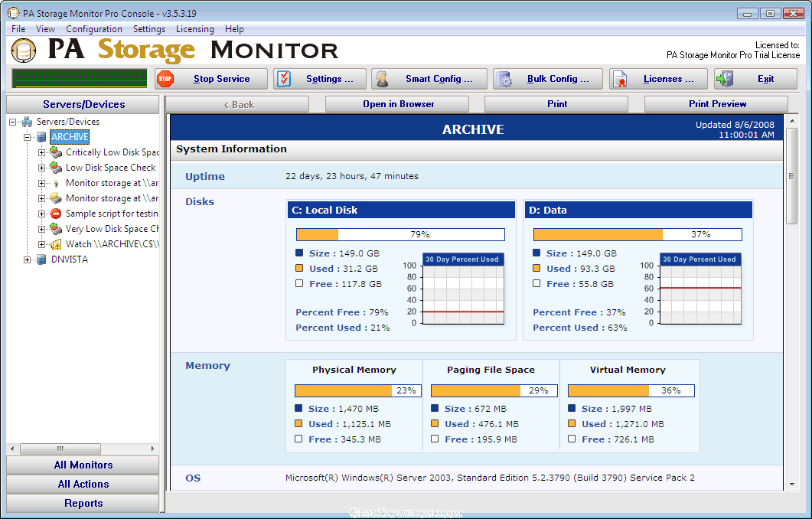Select the ARCHIVE tree item

[x=70, y=137]
